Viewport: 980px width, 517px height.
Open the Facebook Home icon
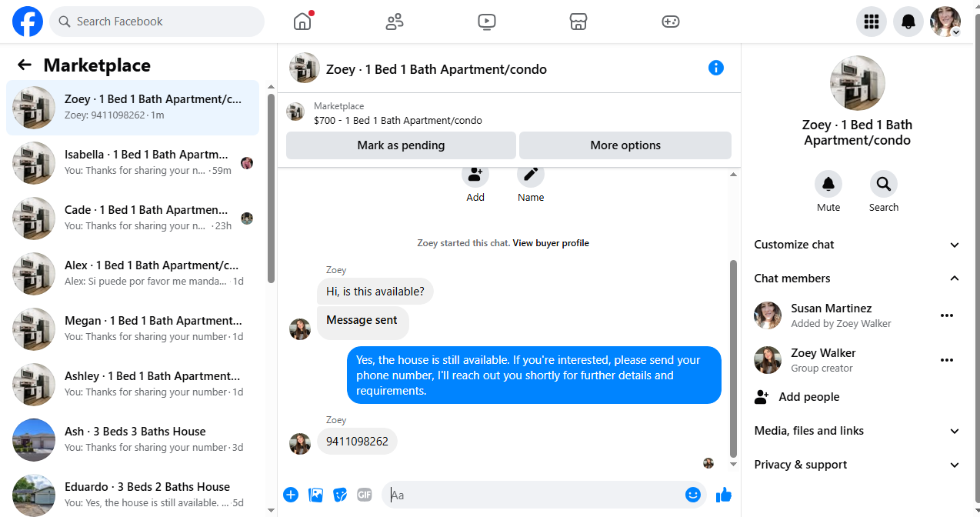coord(302,22)
